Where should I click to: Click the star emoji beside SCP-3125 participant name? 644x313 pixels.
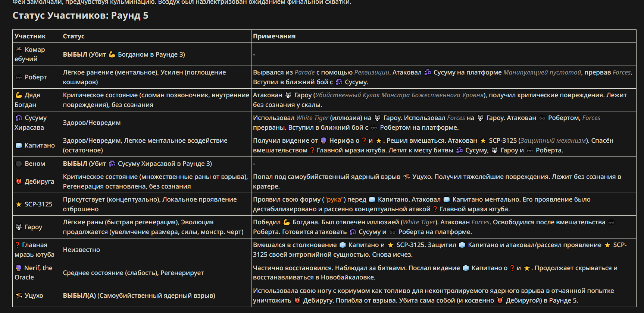(x=19, y=204)
